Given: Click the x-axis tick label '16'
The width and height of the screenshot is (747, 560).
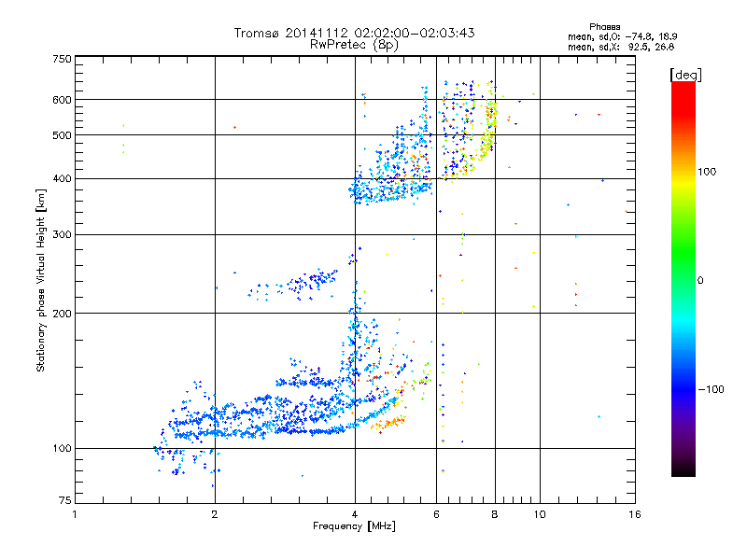Looking at the screenshot, I should 635,514.
